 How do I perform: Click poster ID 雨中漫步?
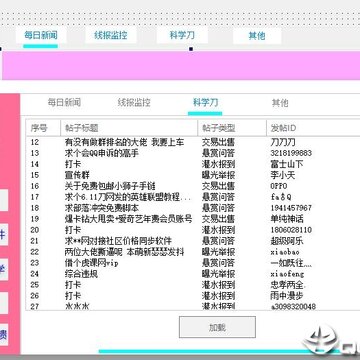coord(287,296)
